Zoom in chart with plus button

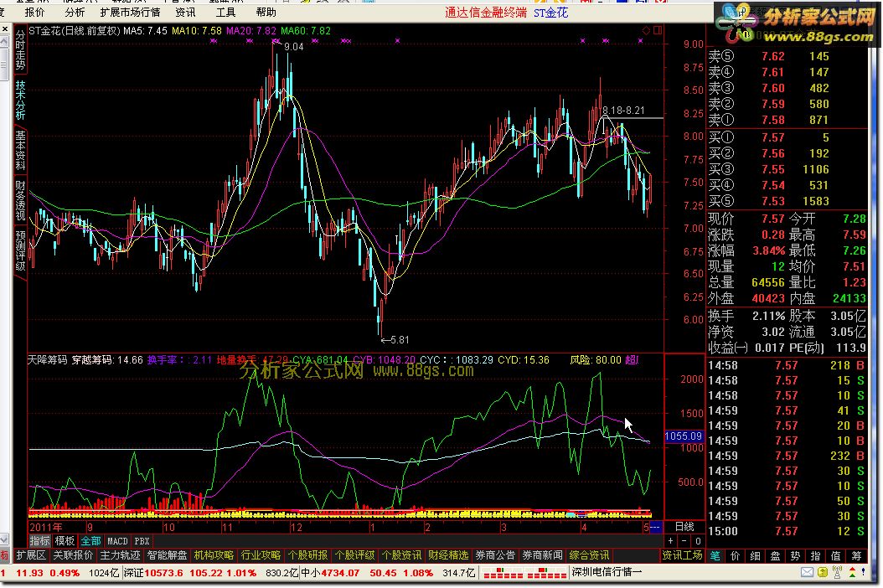coord(671,541)
